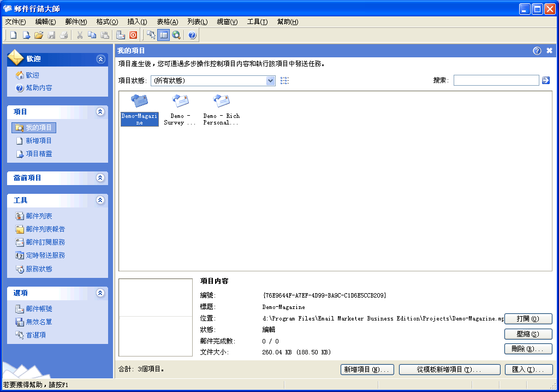The height and width of the screenshot is (392, 559).
Task: Switch project view style beside status dropdown
Action: 284,81
